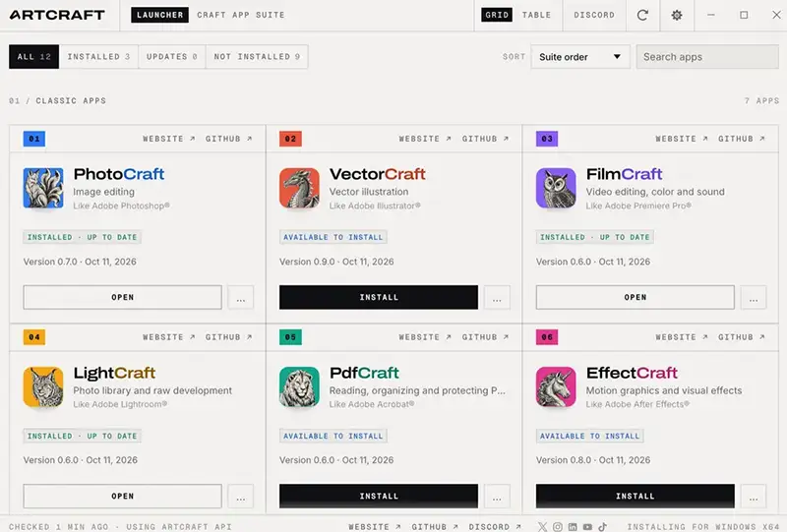Open more options for LightCraft
Viewport: 787px width, 532px height.
pyautogui.click(x=240, y=496)
